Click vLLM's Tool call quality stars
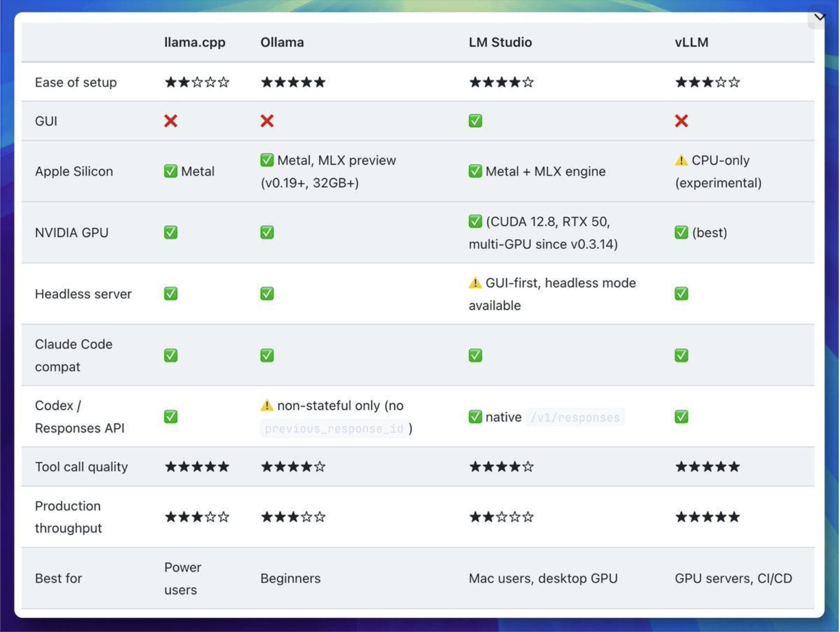Image resolution: width=840 pixels, height=632 pixels. tap(708, 467)
